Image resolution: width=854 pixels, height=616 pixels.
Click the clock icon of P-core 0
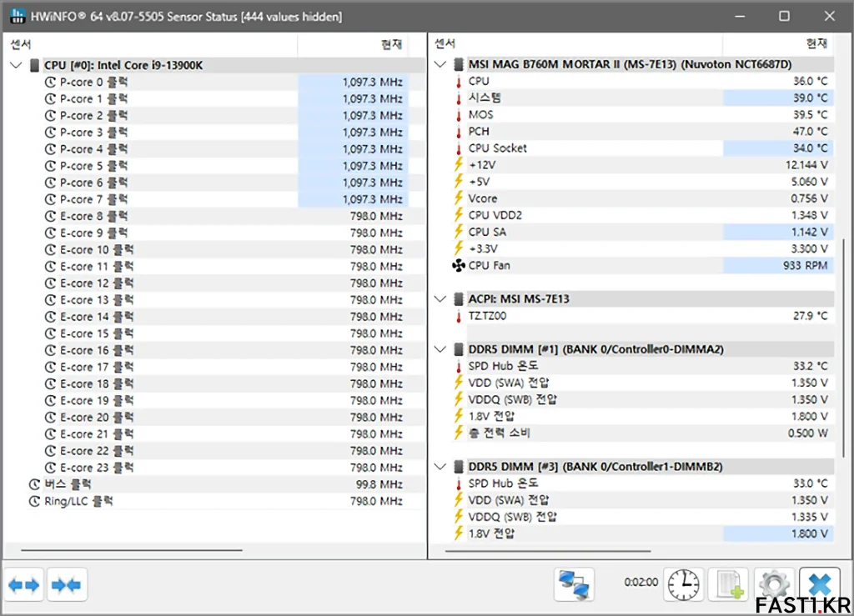tap(50, 83)
